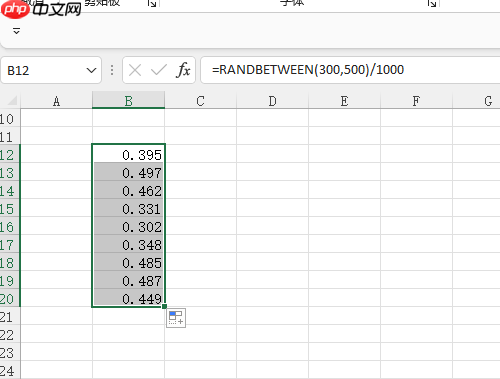
Task: Click cell with value 0.497
Action: point(128,172)
